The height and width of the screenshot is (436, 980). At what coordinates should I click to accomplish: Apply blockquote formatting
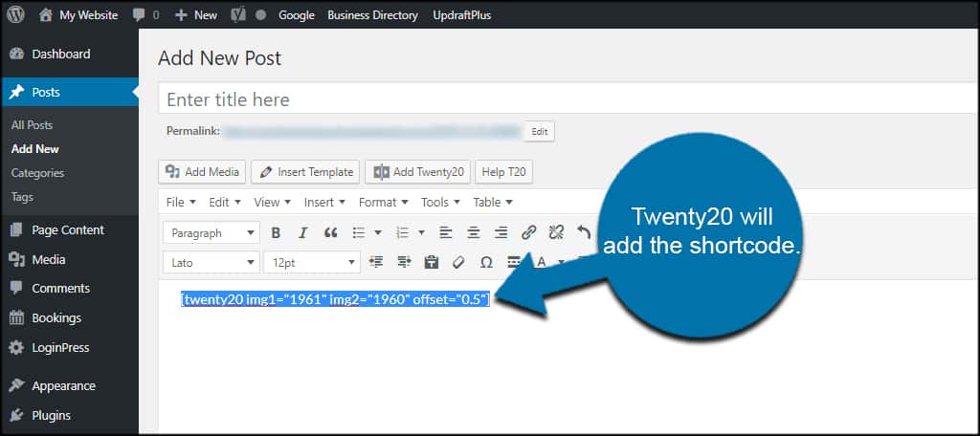pos(331,232)
